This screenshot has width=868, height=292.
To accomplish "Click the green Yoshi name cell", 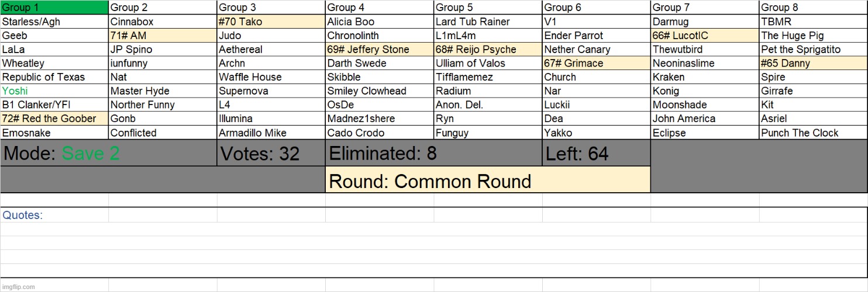I will (x=54, y=91).
